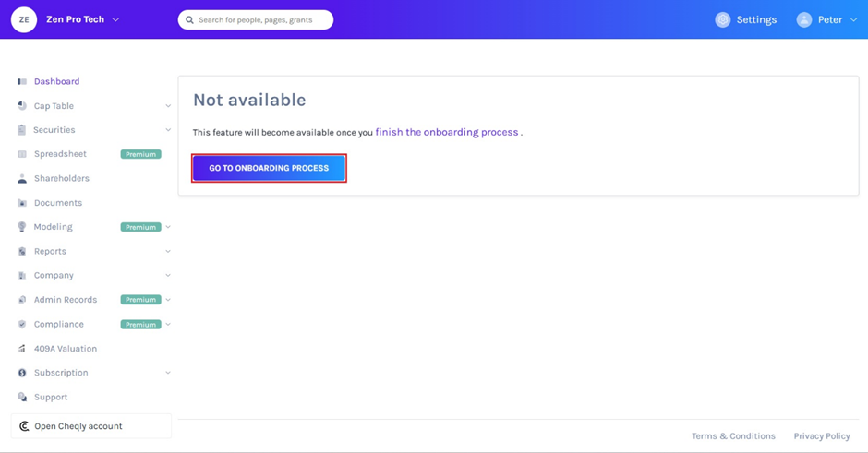Follow the finish the onboarding process link
The height and width of the screenshot is (453, 868).
click(447, 132)
